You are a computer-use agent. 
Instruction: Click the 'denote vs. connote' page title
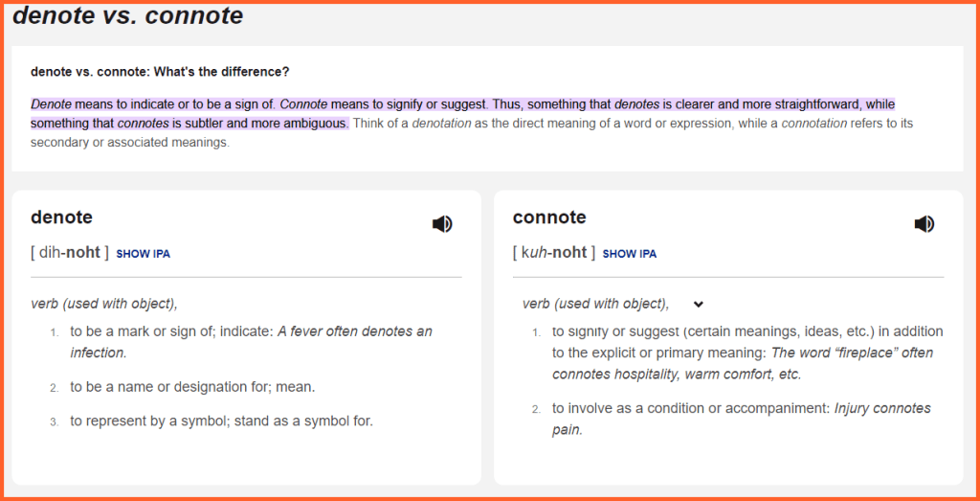(x=127, y=16)
